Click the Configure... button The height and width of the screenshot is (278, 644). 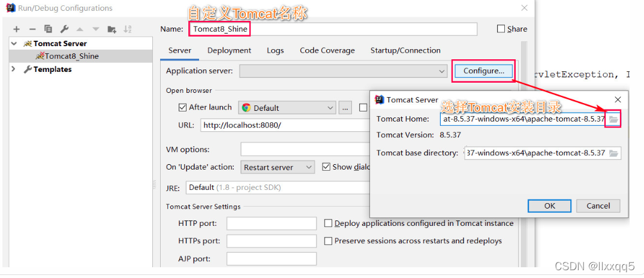(x=484, y=71)
